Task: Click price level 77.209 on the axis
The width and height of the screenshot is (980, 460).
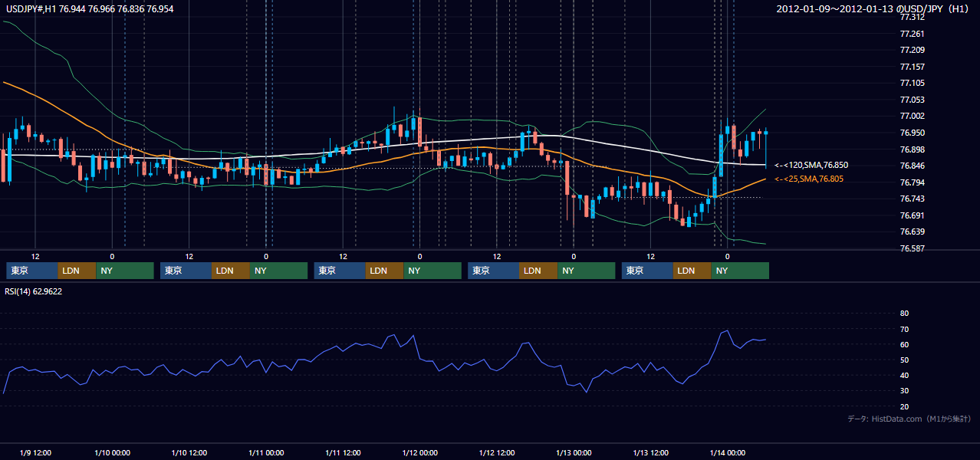Action: (912, 50)
